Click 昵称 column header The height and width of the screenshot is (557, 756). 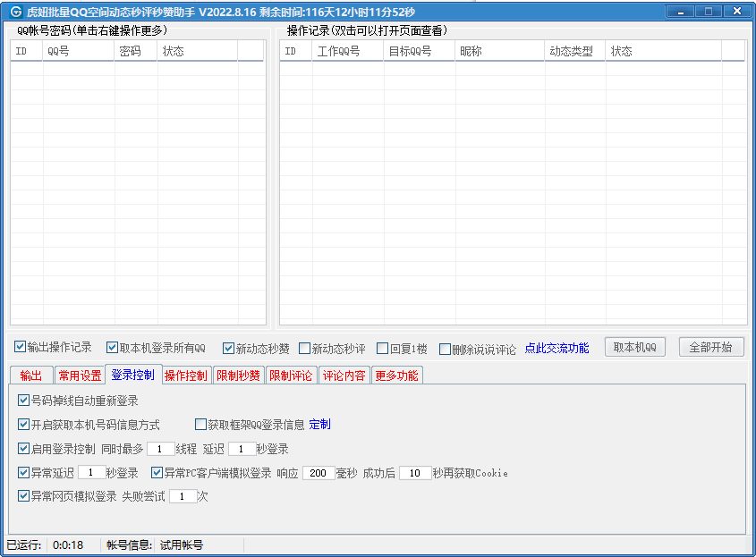500,51
